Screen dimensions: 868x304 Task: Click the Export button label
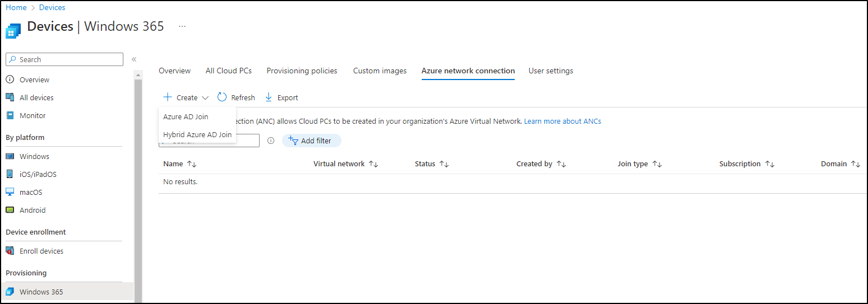[288, 97]
